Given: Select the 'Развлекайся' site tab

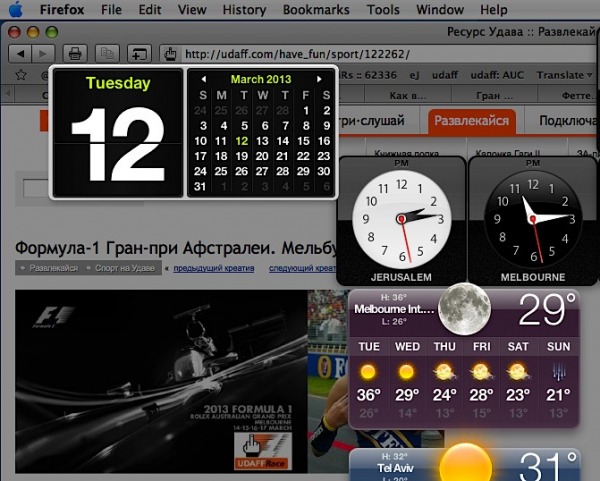Looking at the screenshot, I should tap(471, 121).
